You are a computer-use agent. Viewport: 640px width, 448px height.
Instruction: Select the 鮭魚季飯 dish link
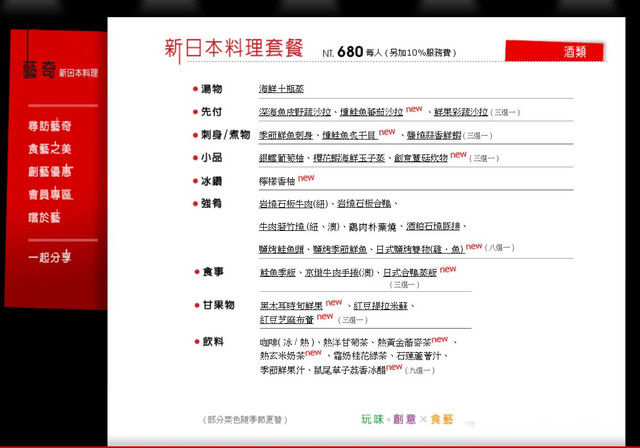click(280, 271)
